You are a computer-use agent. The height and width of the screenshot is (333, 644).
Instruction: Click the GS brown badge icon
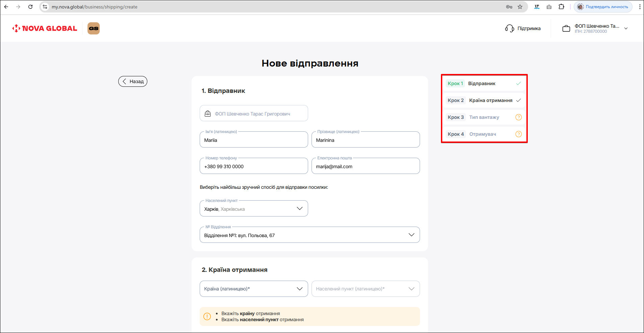tap(94, 28)
